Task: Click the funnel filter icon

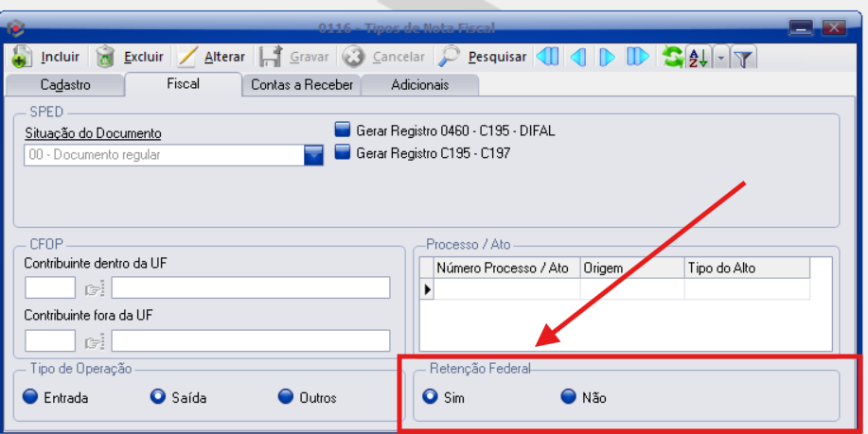Action: click(744, 58)
